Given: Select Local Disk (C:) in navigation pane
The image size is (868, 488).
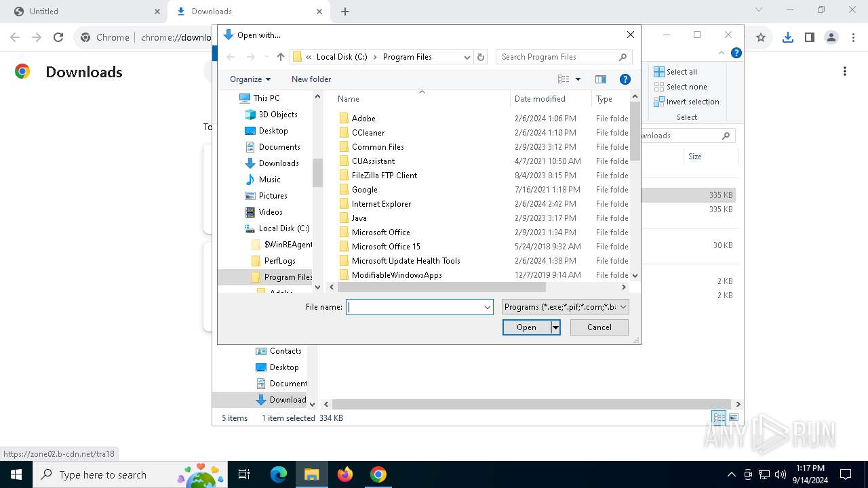Looking at the screenshot, I should coord(283,228).
